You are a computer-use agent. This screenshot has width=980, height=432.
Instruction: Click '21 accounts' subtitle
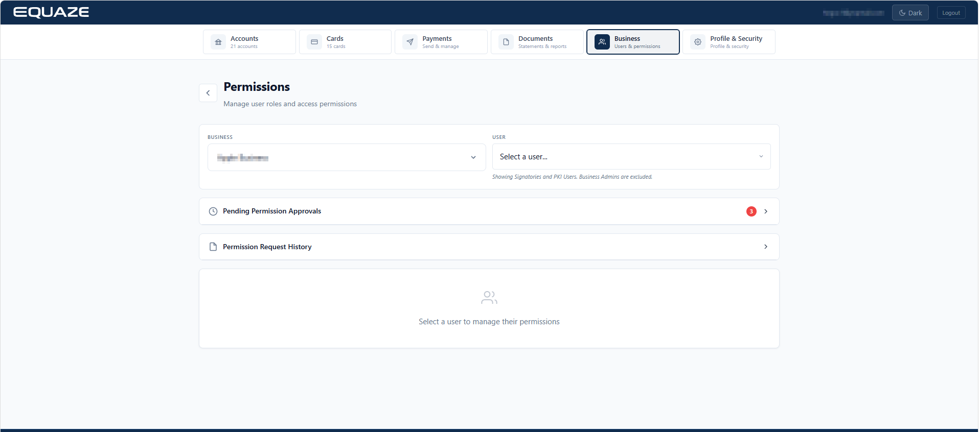coord(244,46)
